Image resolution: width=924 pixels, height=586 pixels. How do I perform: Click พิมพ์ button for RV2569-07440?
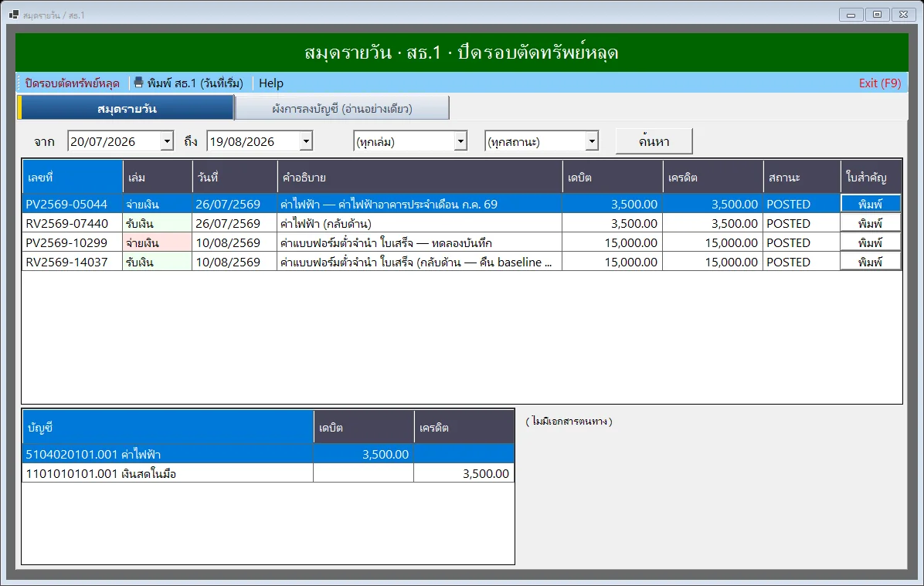coord(871,224)
